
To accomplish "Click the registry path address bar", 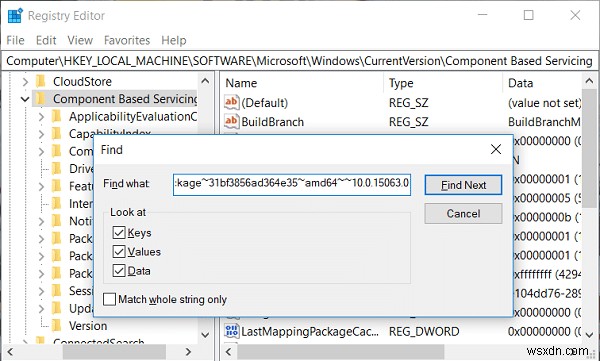I will (300, 61).
